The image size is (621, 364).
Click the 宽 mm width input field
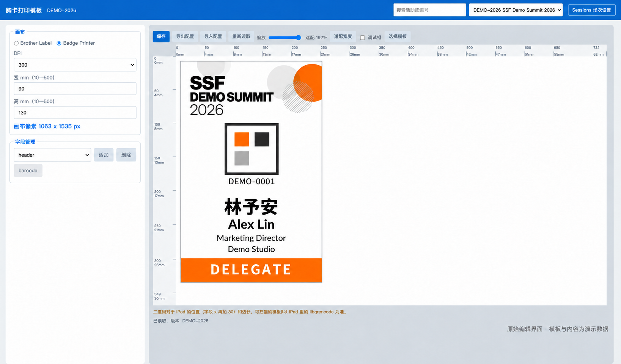pyautogui.click(x=75, y=89)
